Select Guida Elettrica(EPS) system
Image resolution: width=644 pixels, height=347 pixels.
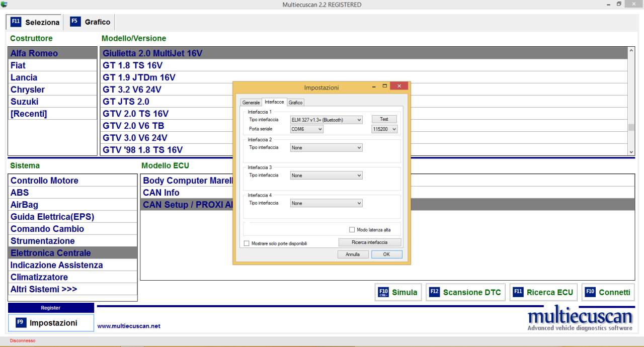pyautogui.click(x=73, y=217)
